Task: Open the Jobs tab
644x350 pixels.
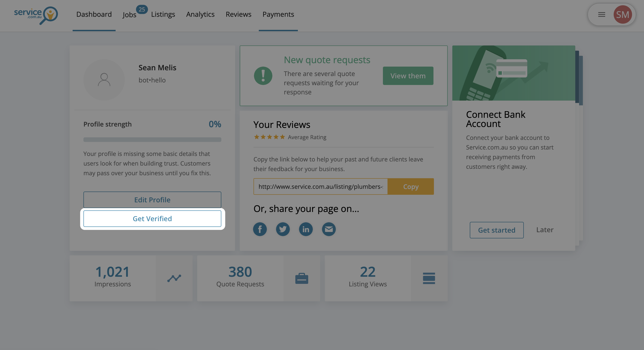Action: [x=129, y=15]
